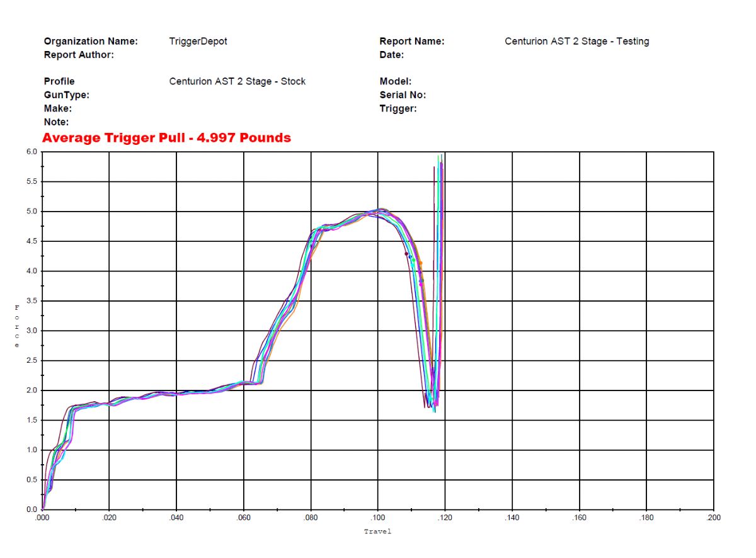This screenshot has width=756, height=558.
Task: Click the 'Organization Name:' label
Action: tap(91, 42)
